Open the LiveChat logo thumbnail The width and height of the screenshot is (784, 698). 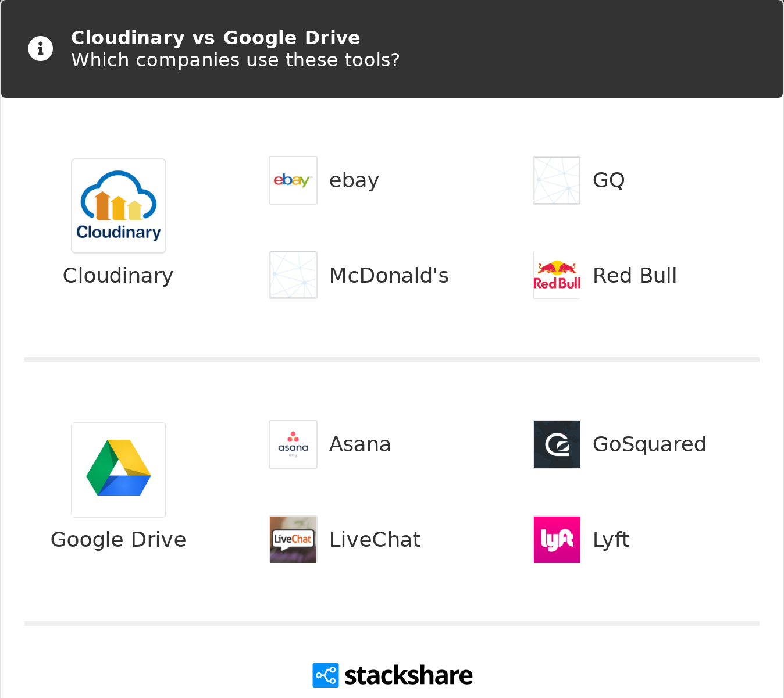coord(293,539)
